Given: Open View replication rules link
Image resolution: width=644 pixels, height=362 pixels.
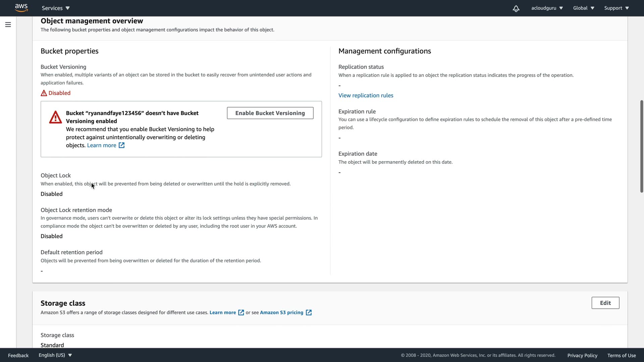Looking at the screenshot, I should pos(366,95).
